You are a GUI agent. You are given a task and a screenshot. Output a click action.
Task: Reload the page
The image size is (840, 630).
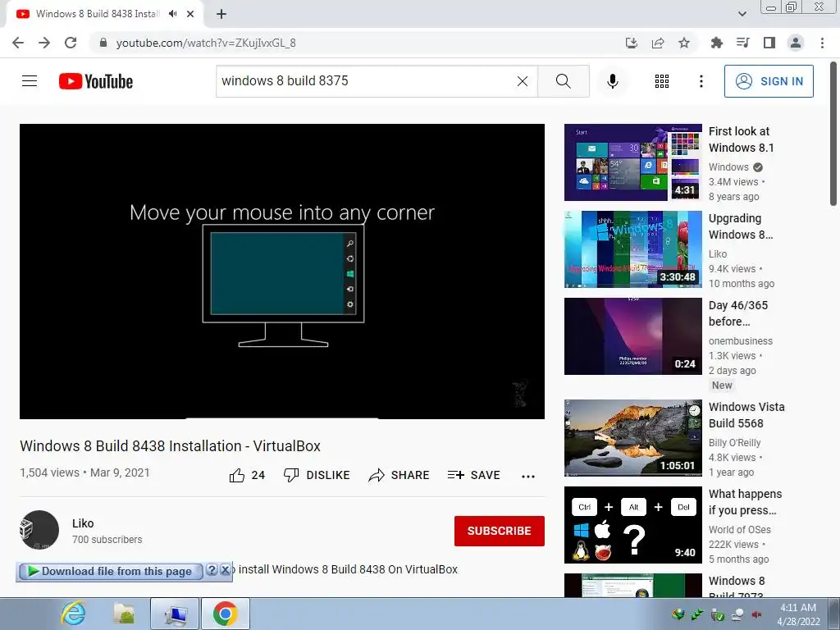pos(71,43)
